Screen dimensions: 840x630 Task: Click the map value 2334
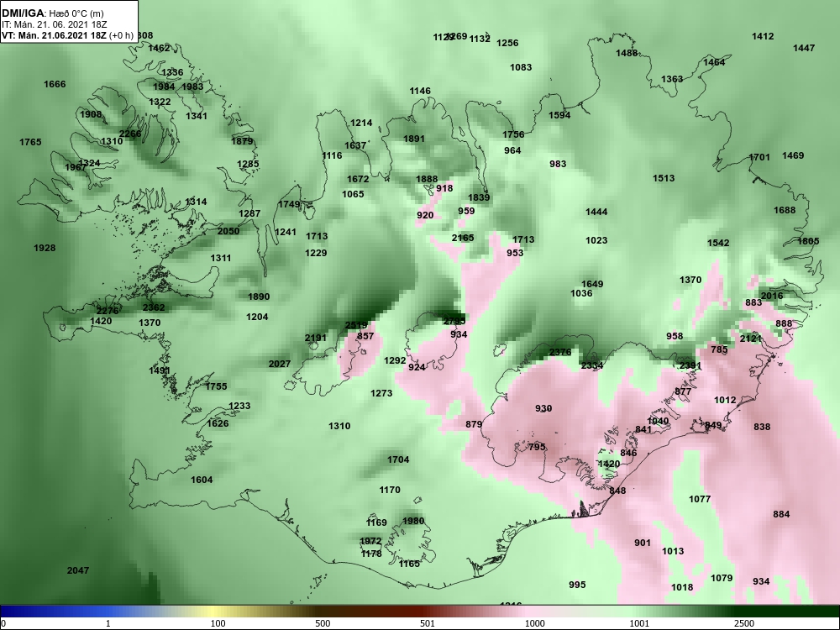click(592, 365)
